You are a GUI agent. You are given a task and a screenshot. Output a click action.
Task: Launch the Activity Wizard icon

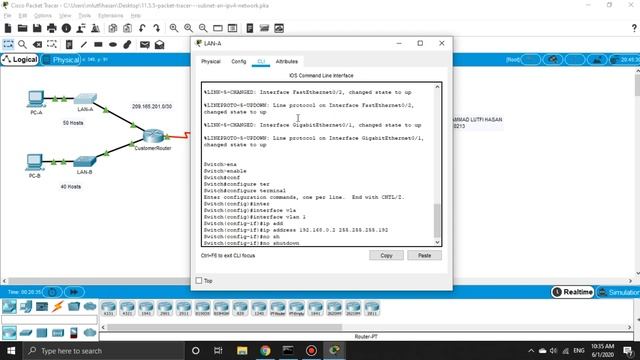(x=81, y=28)
